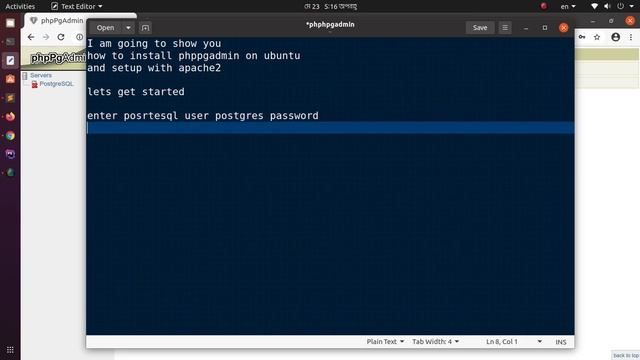
Task: Open the power system menu icon
Action: tap(620, 7)
